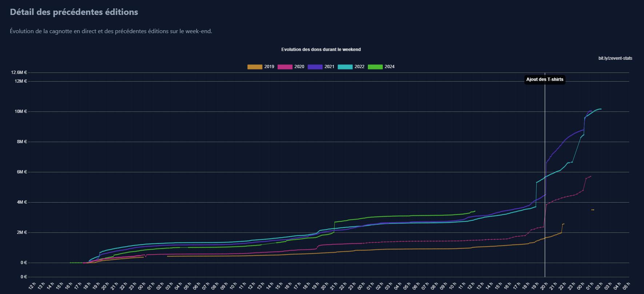Click the "Ajout des T-shirts" annotation label

tap(545, 79)
